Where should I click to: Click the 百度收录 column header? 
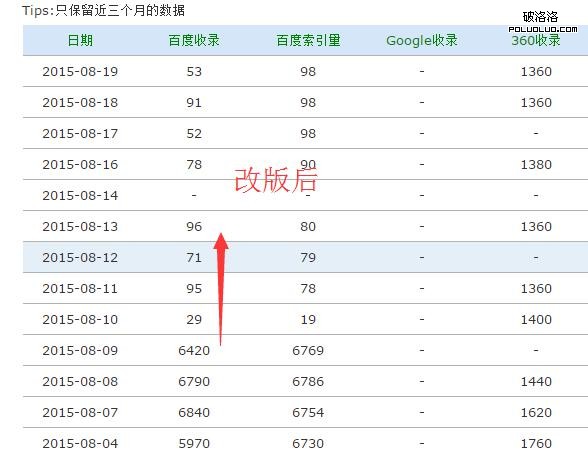click(x=194, y=40)
